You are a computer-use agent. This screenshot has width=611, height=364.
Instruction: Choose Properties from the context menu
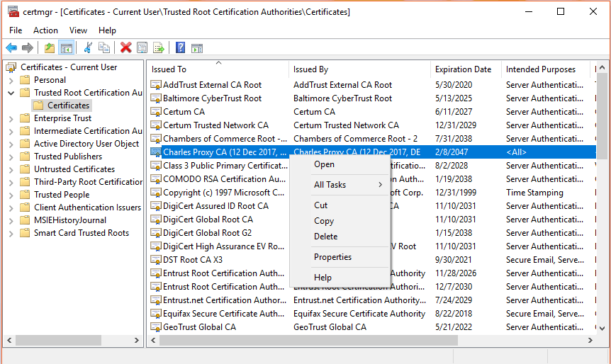coord(340,257)
